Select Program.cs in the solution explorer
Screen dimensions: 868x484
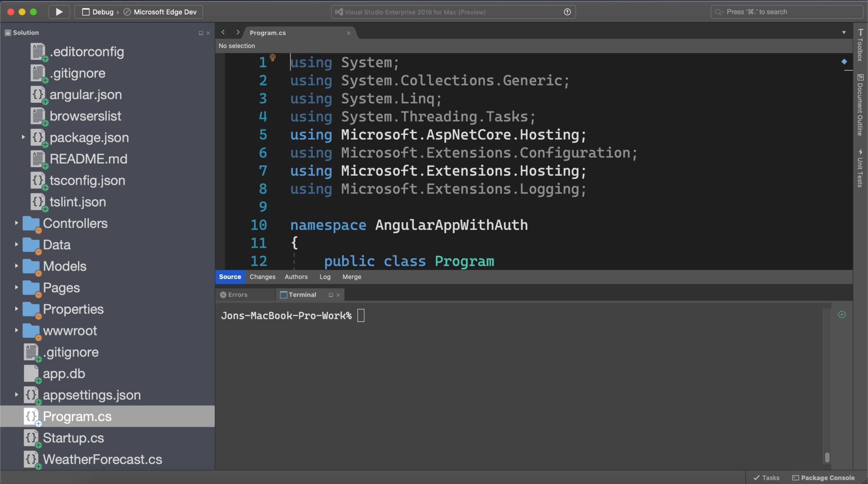78,416
